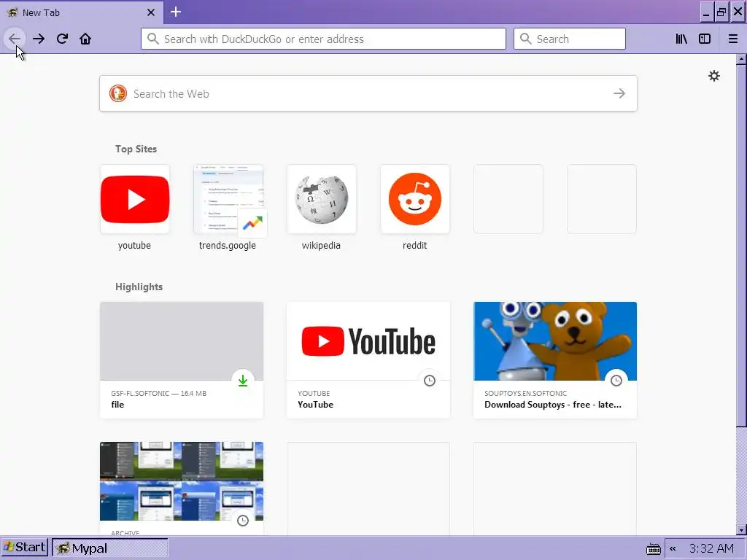Open the Library bookshelf icon

[681, 39]
